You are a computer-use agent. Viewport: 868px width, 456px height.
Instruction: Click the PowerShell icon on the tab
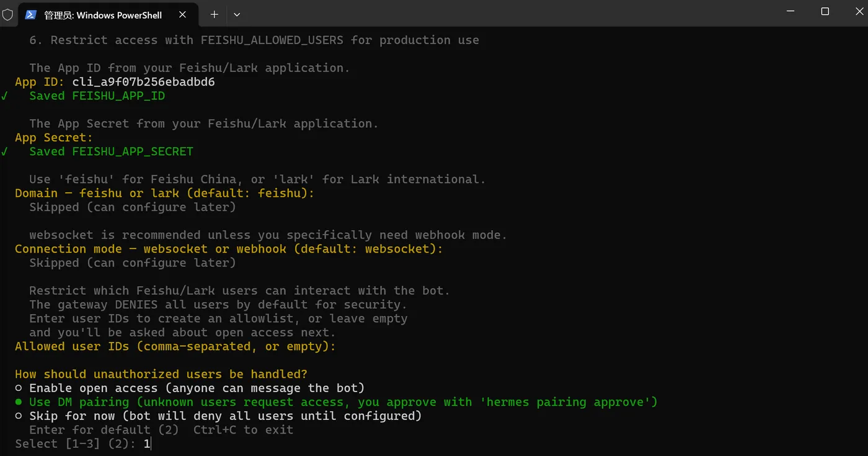coord(30,14)
